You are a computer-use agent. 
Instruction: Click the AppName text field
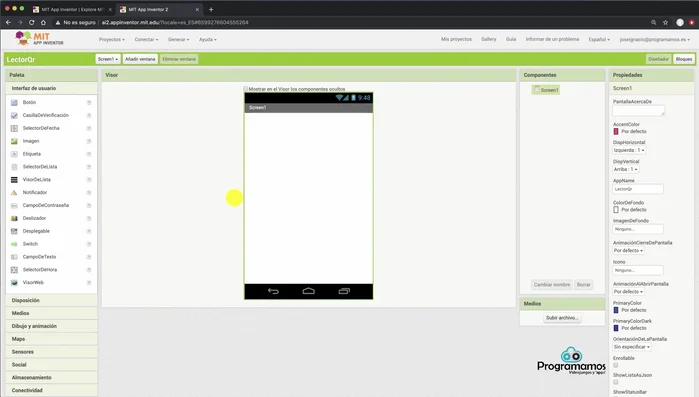pyautogui.click(x=638, y=189)
